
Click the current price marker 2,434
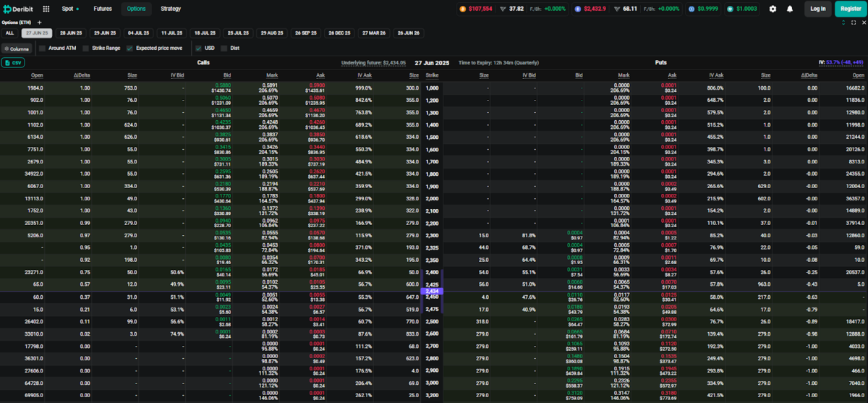click(431, 291)
